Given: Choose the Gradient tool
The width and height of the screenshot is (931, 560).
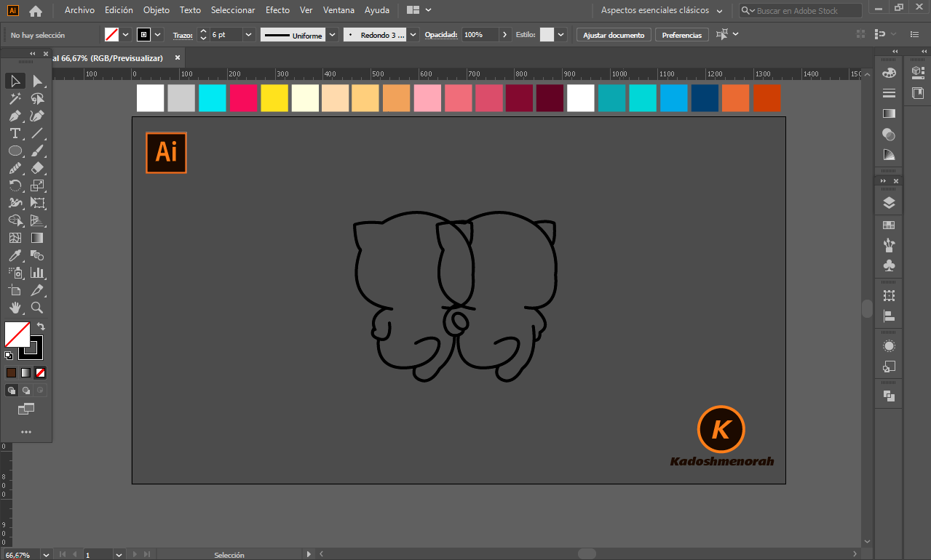Looking at the screenshot, I should pyautogui.click(x=37, y=238).
